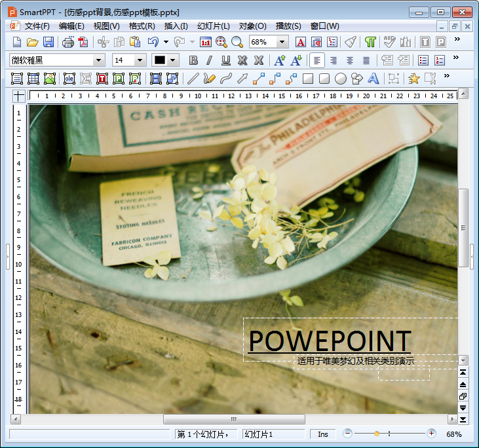Click the spell check icon

389,42
